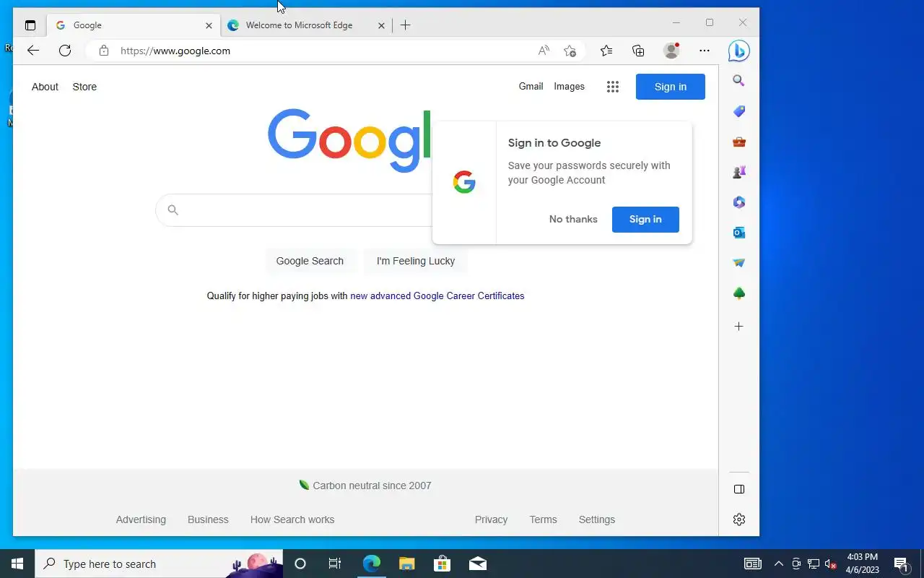Screen dimensions: 924x578
Task: Open the About link
Action: coord(45,87)
